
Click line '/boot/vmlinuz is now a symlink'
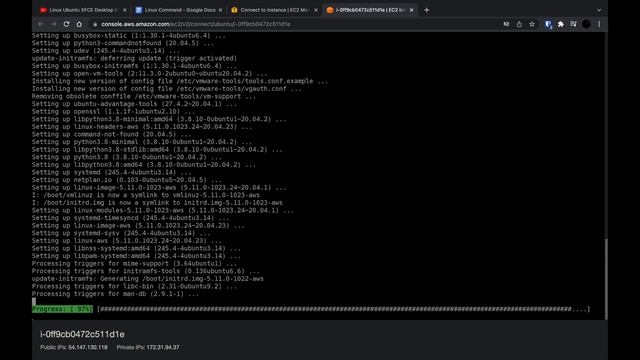tap(146, 195)
